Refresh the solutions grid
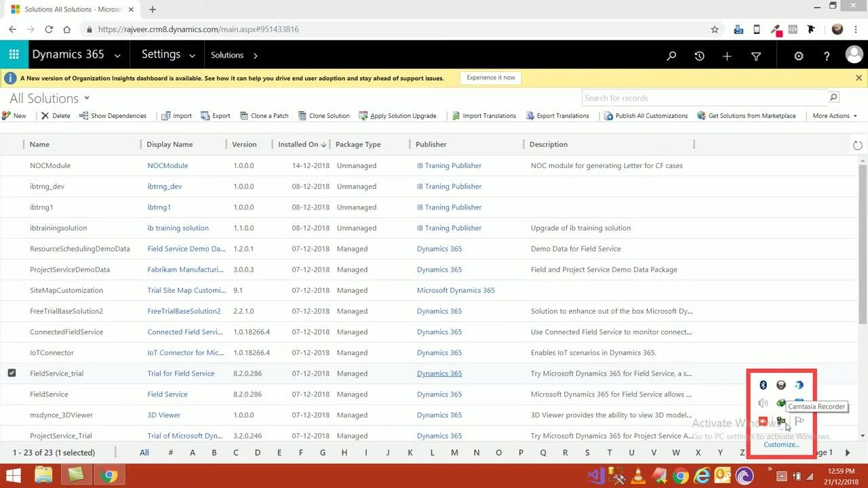Viewport: 868px width, 488px height. [858, 145]
